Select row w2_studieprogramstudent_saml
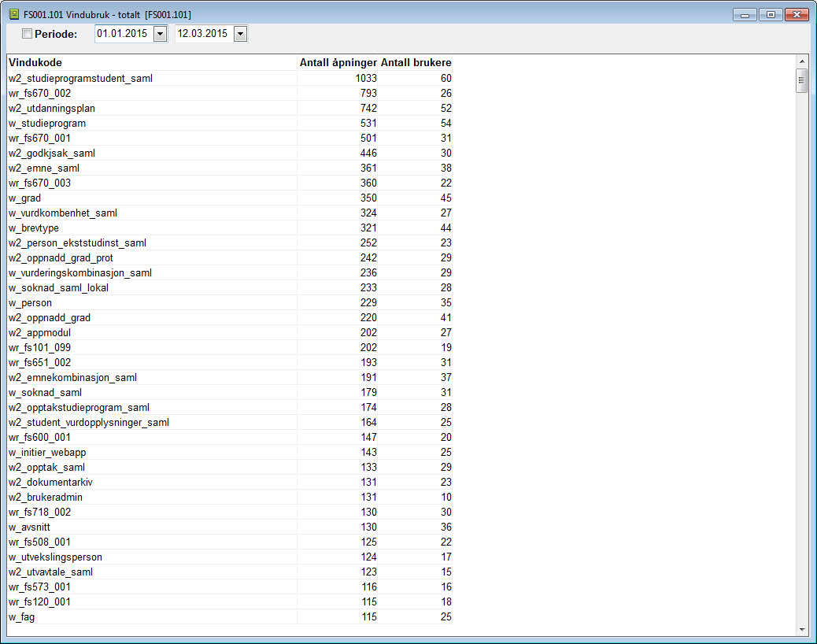This screenshot has width=817, height=644. pos(230,78)
